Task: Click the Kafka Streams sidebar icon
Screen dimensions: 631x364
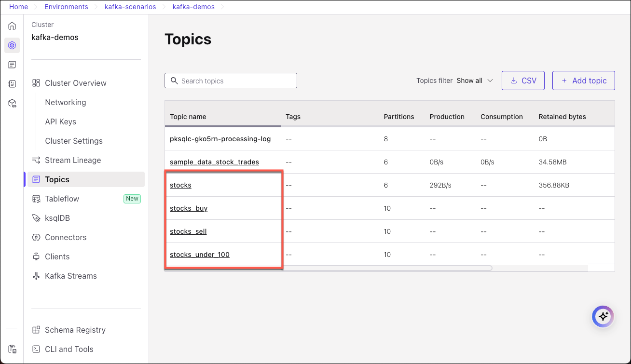Action: (36, 276)
